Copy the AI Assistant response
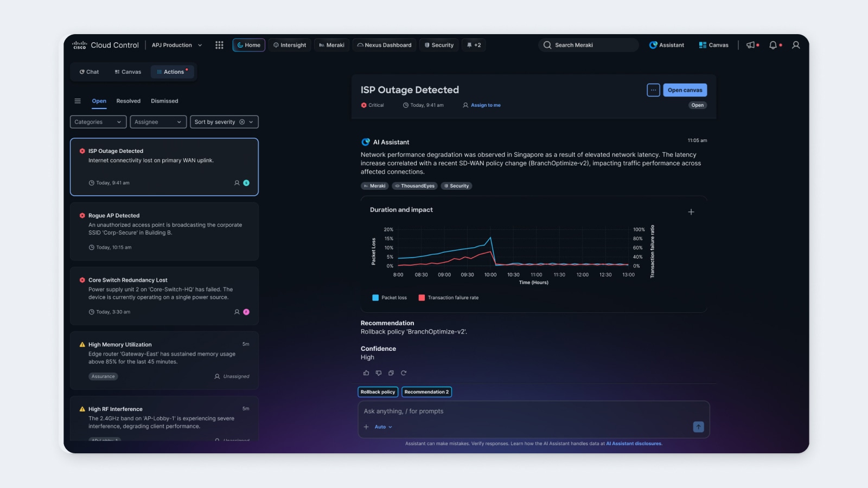Image resolution: width=868 pixels, height=488 pixels. [391, 373]
